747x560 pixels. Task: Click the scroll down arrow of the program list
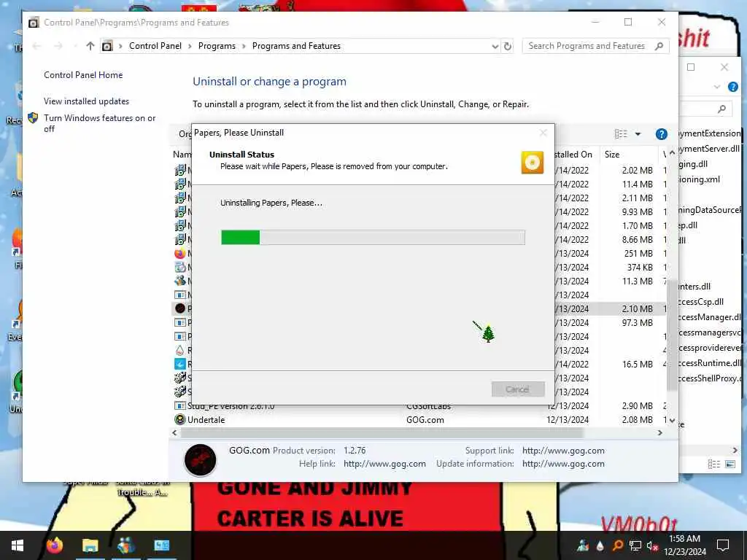pos(672,421)
